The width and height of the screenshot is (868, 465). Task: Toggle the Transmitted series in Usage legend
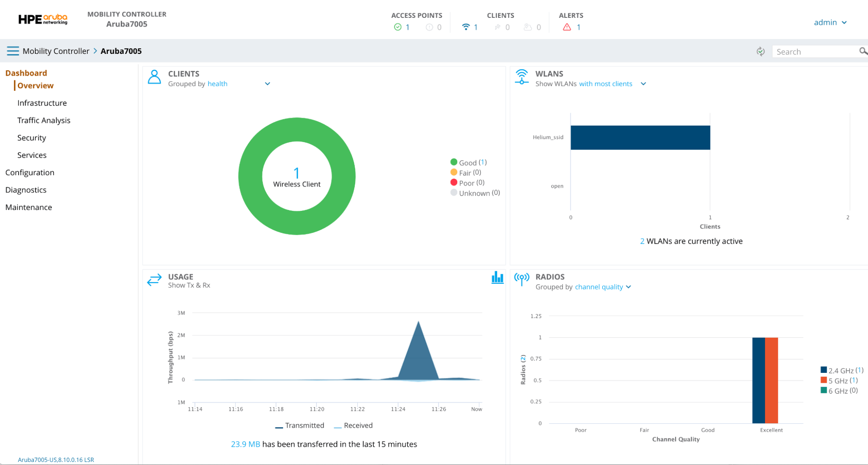300,425
